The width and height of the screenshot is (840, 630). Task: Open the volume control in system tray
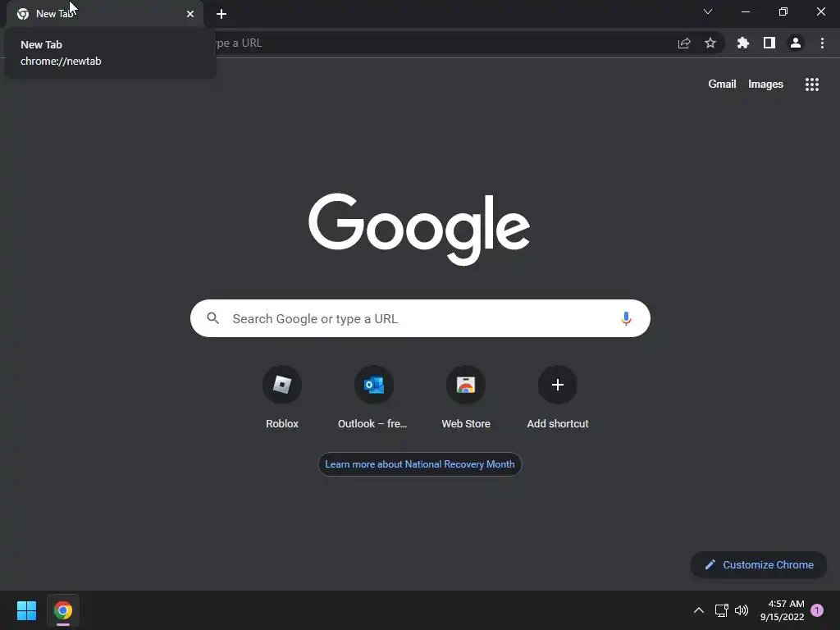tap(742, 610)
